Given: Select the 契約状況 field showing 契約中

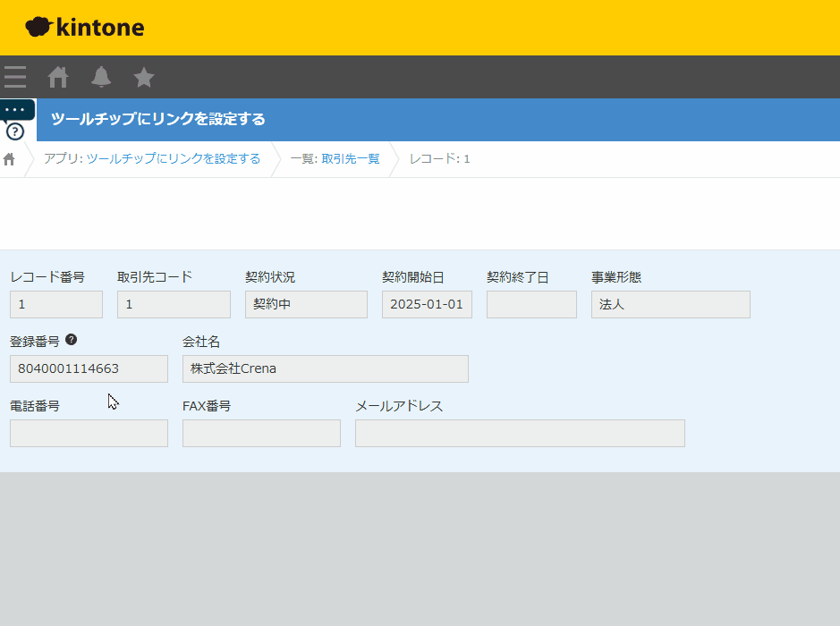Looking at the screenshot, I should pos(306,304).
